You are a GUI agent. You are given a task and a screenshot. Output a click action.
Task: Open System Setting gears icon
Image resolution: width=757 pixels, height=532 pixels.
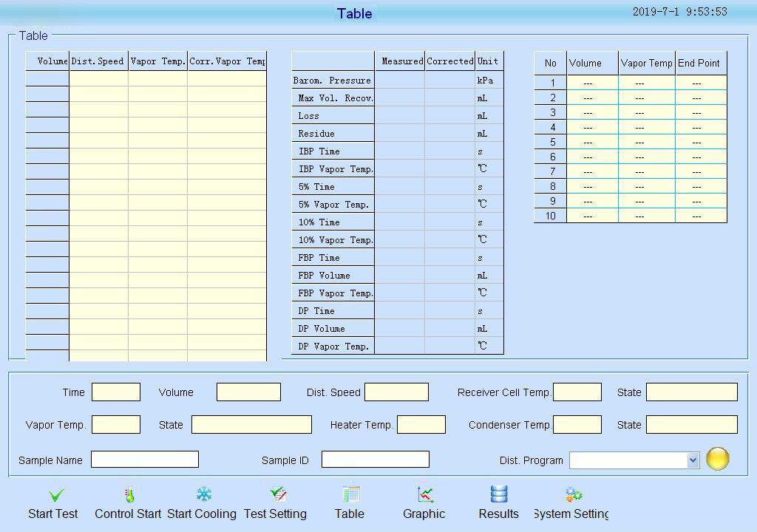(573, 495)
